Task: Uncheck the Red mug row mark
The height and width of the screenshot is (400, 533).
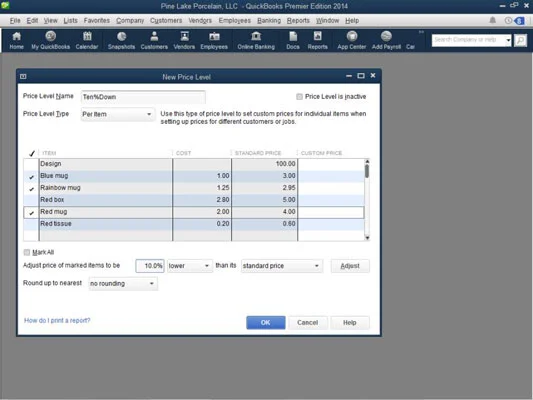Action: coord(31,212)
